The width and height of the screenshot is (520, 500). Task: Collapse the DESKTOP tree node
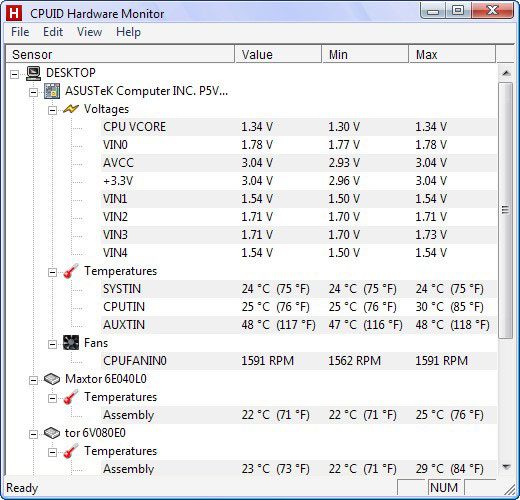click(15, 74)
